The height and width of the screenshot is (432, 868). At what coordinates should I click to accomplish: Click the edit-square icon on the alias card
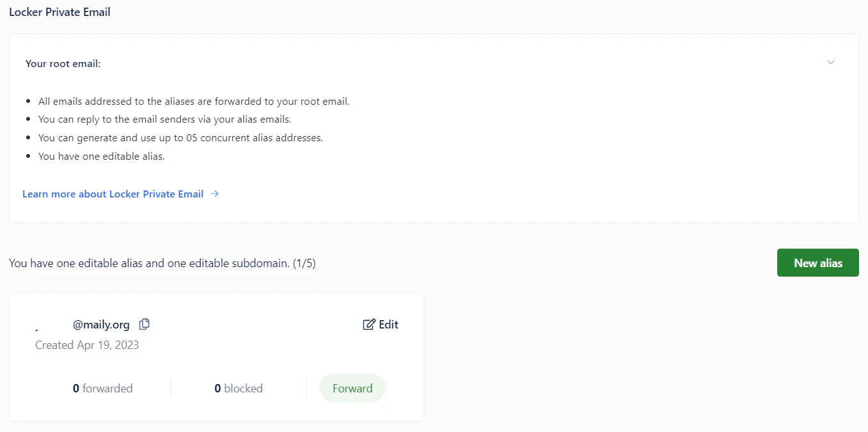(x=369, y=324)
